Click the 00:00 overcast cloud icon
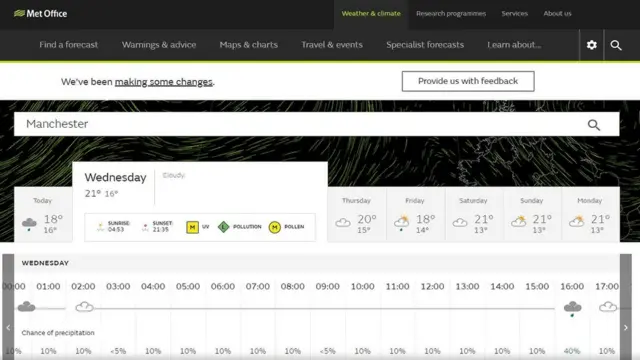 pos(27,306)
